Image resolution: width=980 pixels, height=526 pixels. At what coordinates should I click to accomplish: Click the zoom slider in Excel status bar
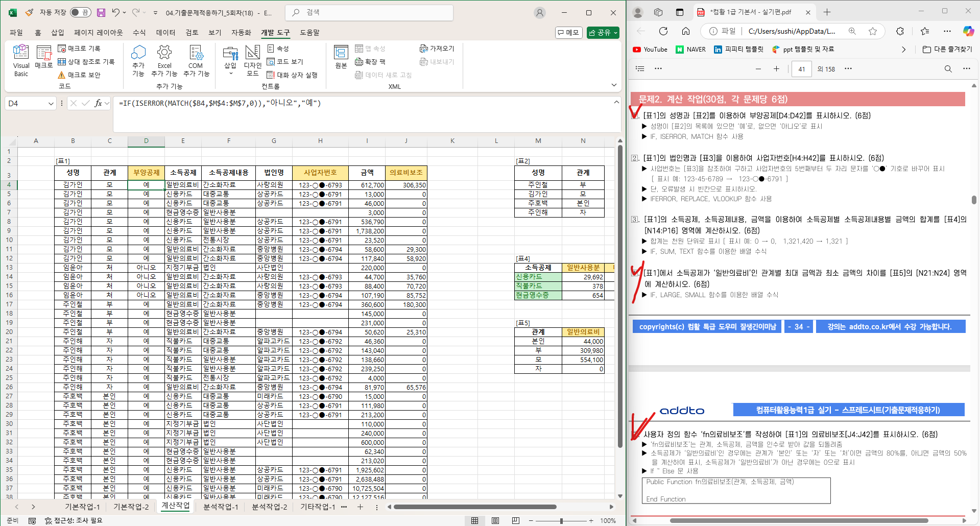click(561, 521)
